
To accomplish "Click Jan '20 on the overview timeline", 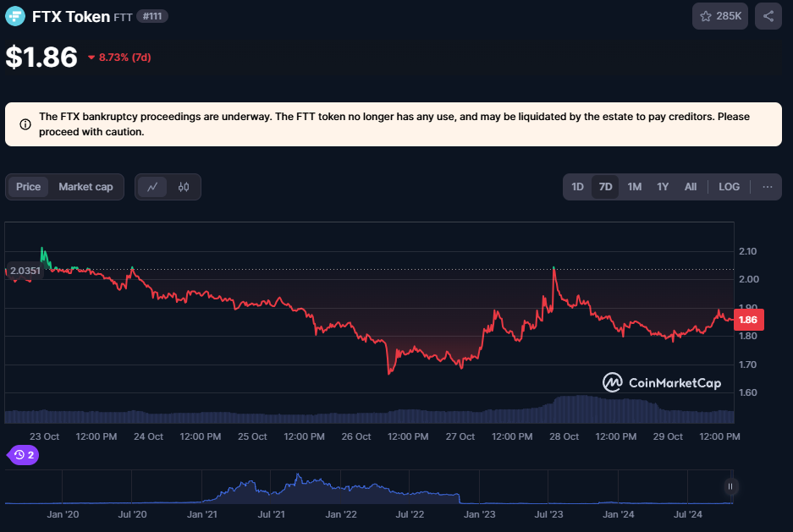I will 63,514.
